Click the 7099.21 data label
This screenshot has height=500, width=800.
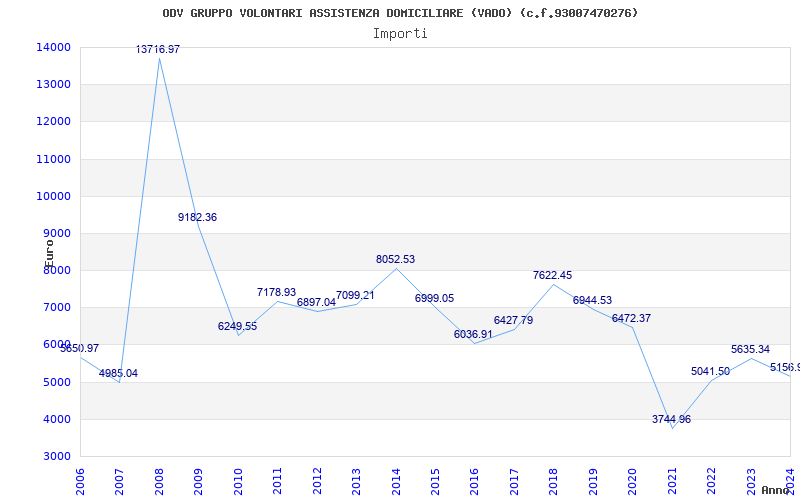click(355, 295)
